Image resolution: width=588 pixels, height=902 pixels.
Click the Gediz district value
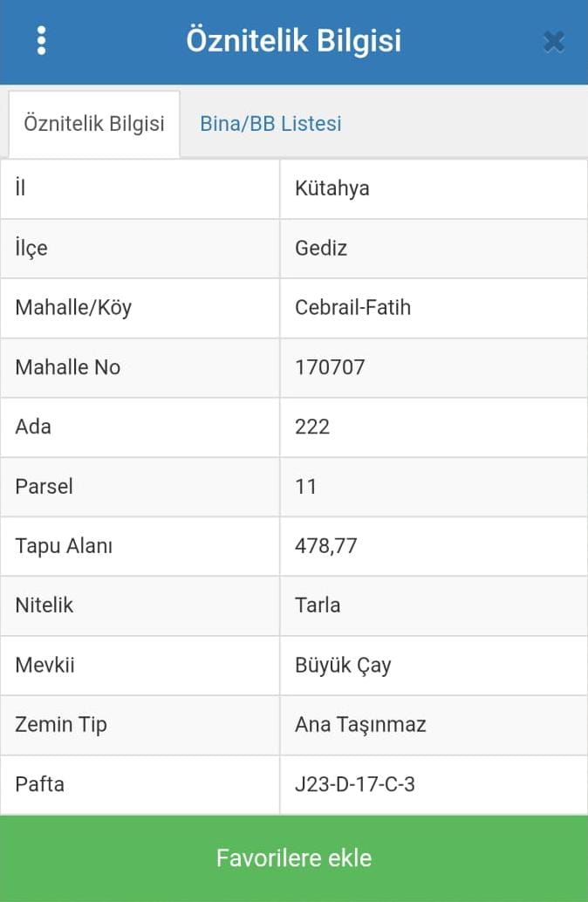321,249
